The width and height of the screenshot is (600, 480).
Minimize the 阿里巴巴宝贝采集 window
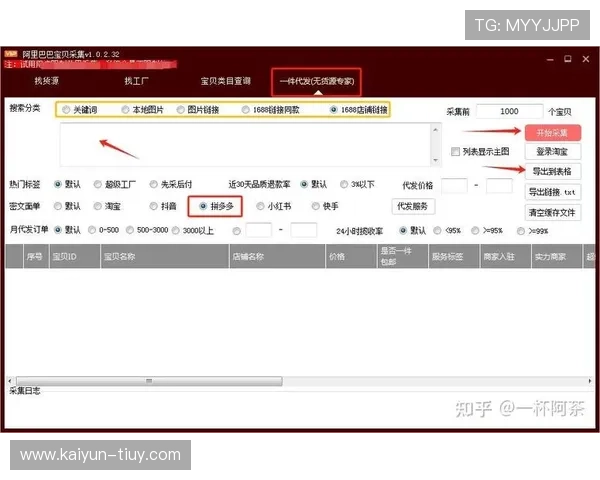550,59
